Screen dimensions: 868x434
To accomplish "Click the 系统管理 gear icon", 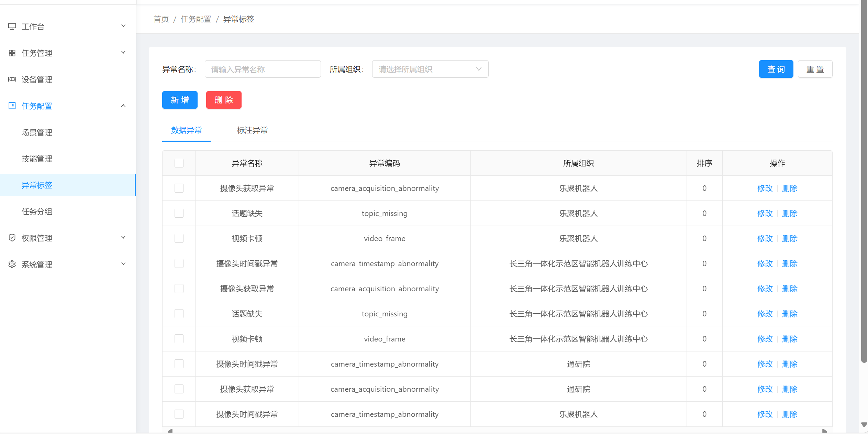I will [x=12, y=264].
